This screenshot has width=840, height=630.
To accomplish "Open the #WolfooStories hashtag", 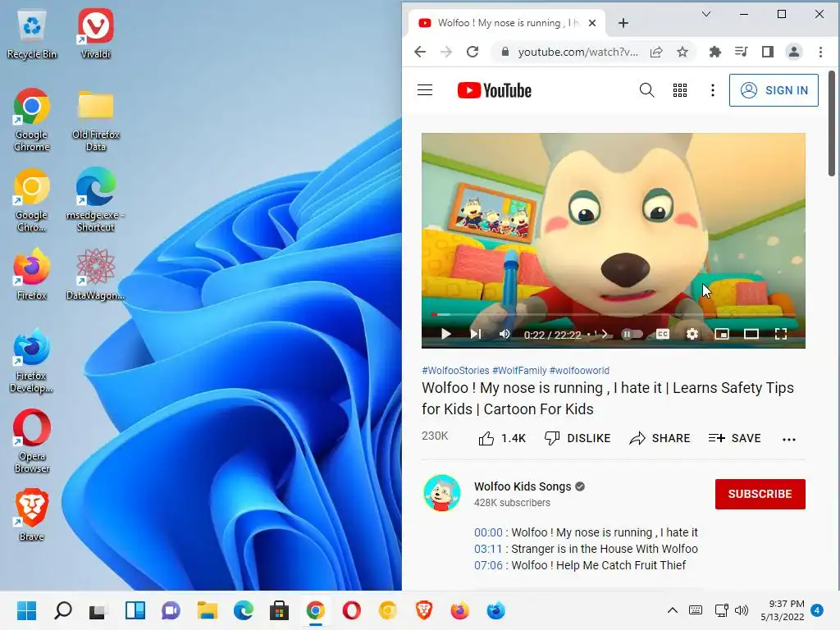I will coord(455,370).
